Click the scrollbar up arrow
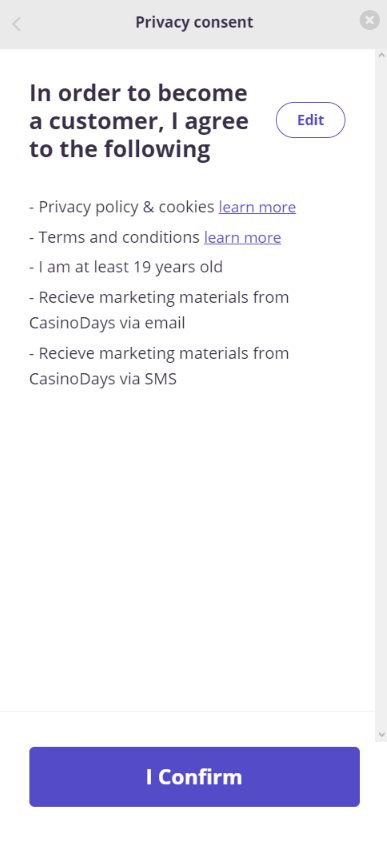Image resolution: width=387 pixels, height=842 pixels. click(x=382, y=55)
